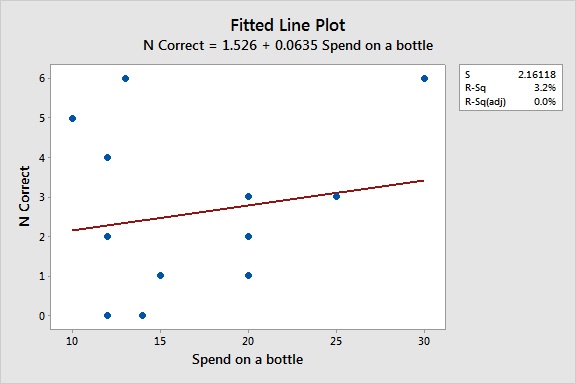Select the point at spend 14, zero correct

click(143, 315)
